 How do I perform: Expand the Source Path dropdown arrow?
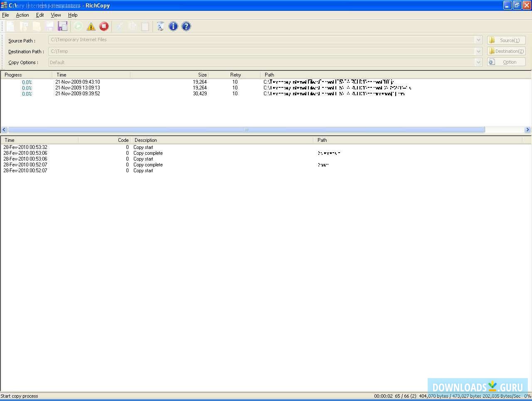point(478,40)
